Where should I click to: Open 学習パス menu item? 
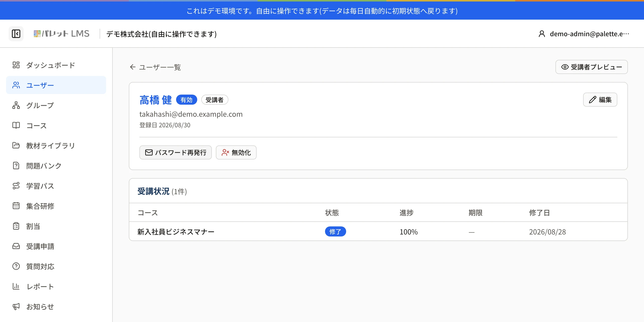pyautogui.click(x=56, y=186)
